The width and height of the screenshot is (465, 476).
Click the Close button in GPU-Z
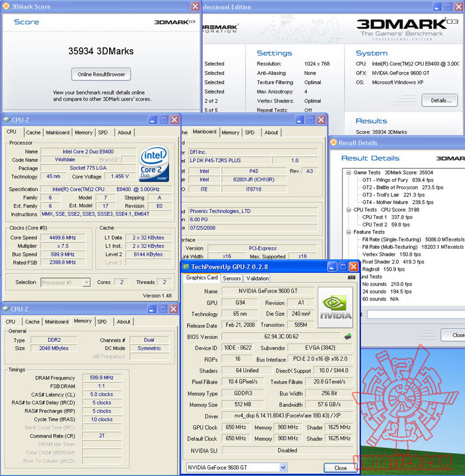pyautogui.click(x=340, y=468)
